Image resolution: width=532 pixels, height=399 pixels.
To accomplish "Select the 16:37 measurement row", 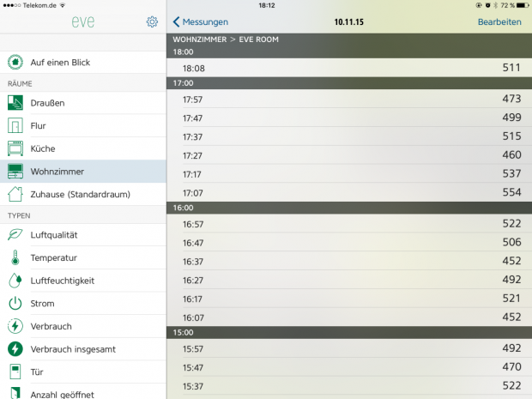I will [x=349, y=261].
